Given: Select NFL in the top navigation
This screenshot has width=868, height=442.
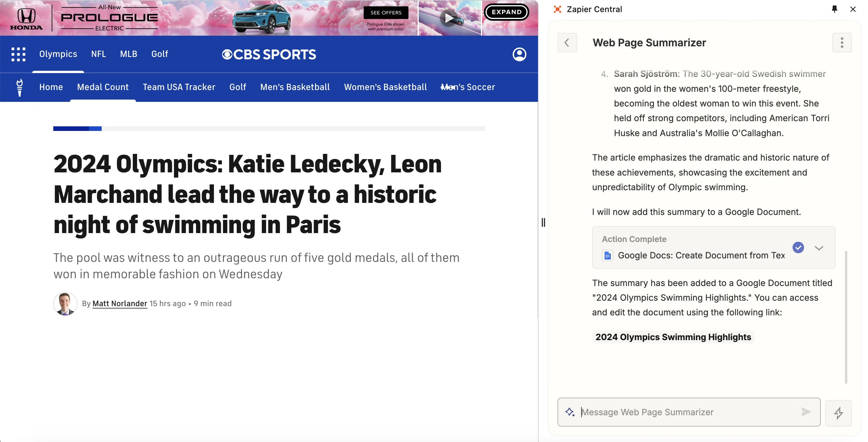Looking at the screenshot, I should click(98, 54).
